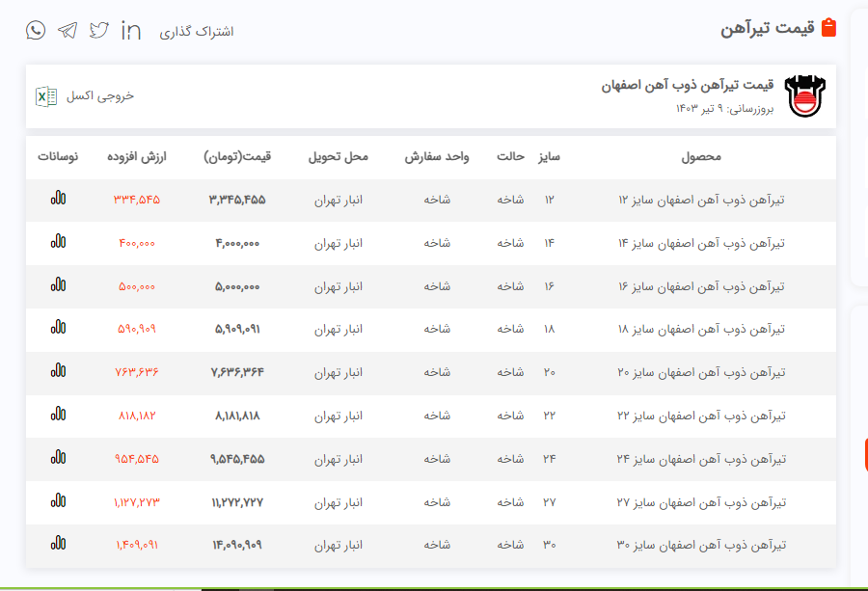The width and height of the screenshot is (868, 591).
Task: Share page on Twitter
Action: coord(99,30)
